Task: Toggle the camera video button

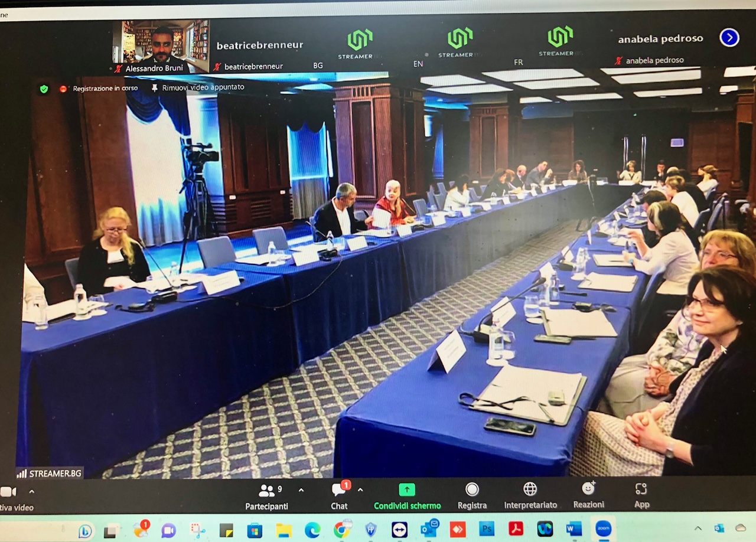Action: 8,492
